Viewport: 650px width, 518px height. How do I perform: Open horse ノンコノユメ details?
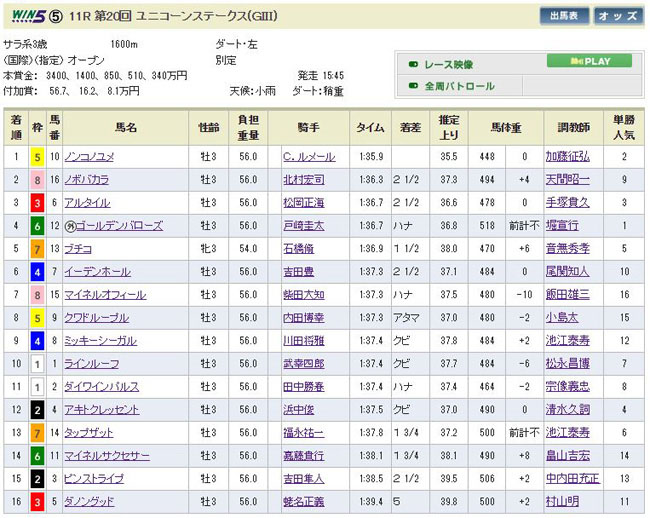click(93, 157)
